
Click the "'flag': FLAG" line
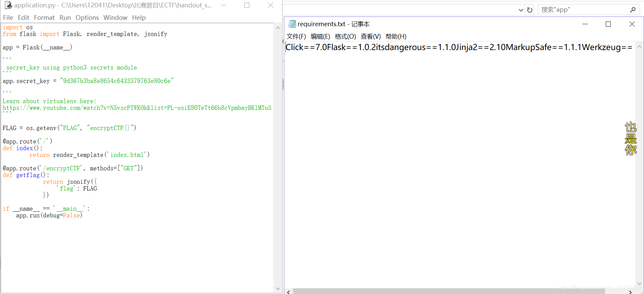click(x=77, y=188)
